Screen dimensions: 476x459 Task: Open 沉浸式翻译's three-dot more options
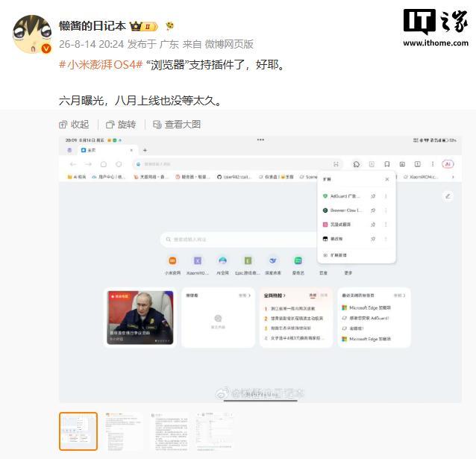point(386,225)
